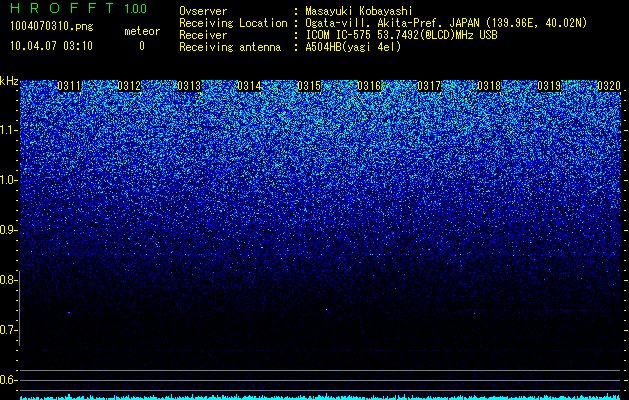Click the 0311 time marker
The width and height of the screenshot is (629, 400).
(69, 86)
